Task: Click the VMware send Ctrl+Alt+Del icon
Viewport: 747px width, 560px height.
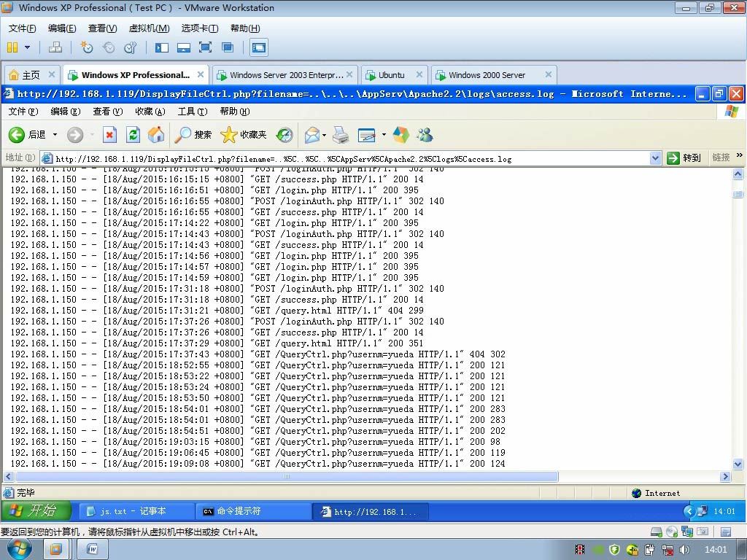Action: (x=55, y=47)
